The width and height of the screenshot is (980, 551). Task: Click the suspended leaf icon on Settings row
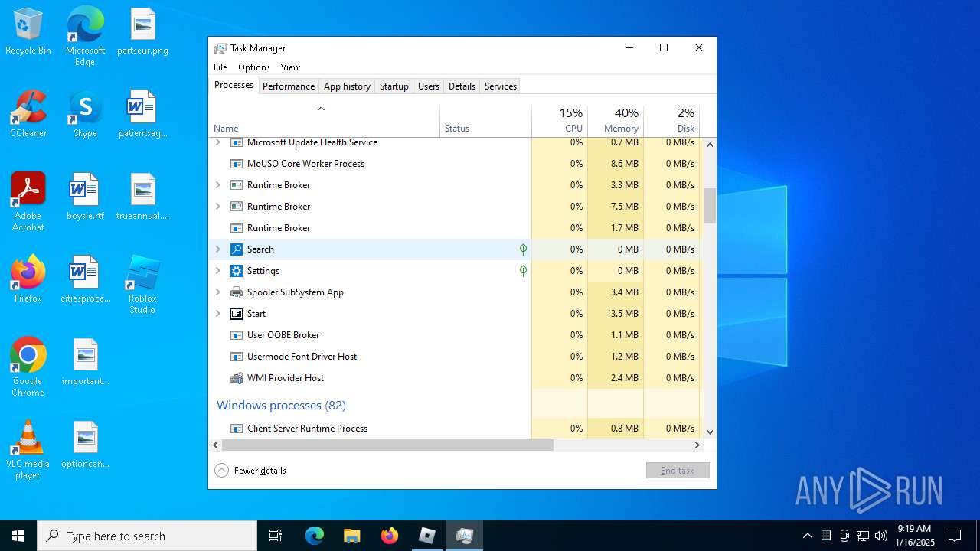pos(523,271)
